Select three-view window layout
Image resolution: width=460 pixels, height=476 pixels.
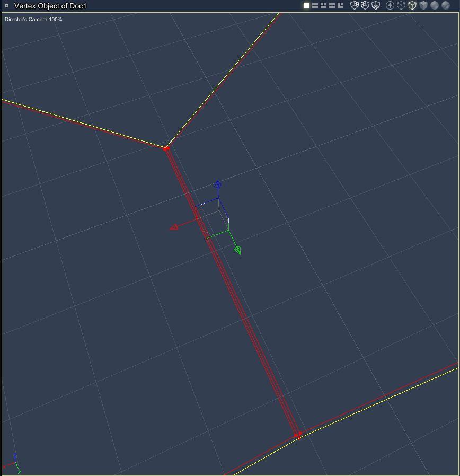click(x=323, y=5)
